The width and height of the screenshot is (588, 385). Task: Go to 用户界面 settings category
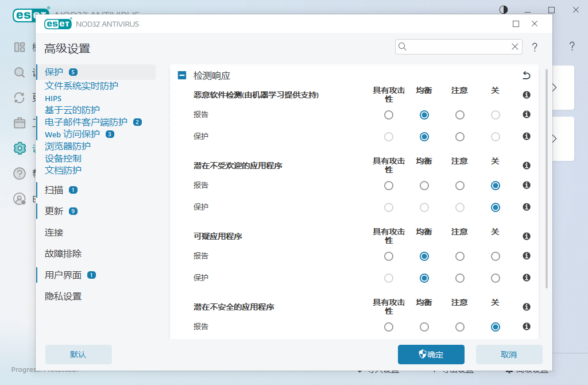[63, 275]
